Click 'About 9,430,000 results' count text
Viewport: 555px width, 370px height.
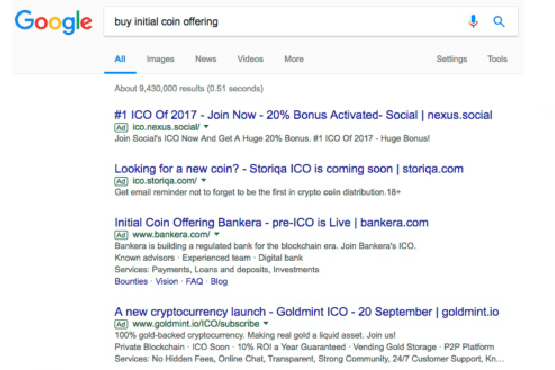[189, 88]
